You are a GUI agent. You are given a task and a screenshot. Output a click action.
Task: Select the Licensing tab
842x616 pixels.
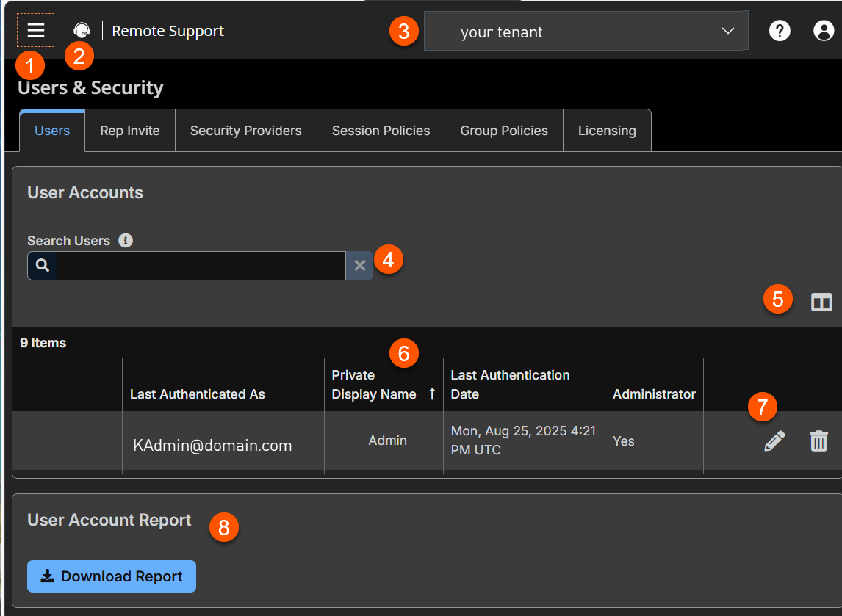click(607, 131)
